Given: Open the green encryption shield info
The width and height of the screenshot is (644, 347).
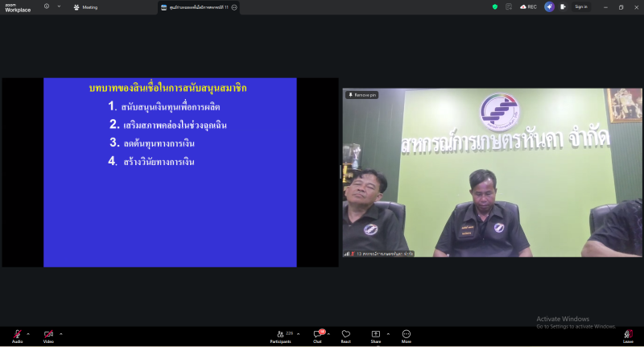Looking at the screenshot, I should pos(495,6).
